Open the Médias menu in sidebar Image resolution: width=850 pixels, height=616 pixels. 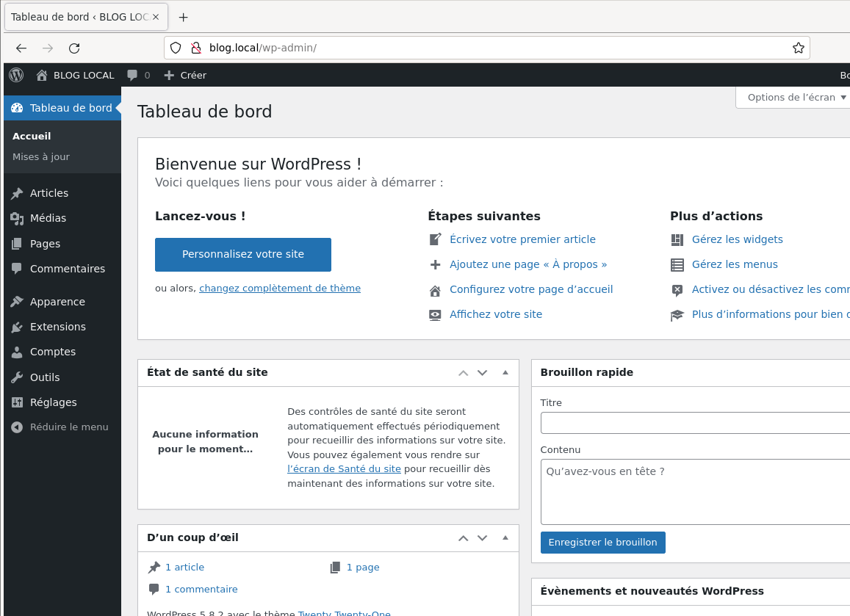coord(48,218)
